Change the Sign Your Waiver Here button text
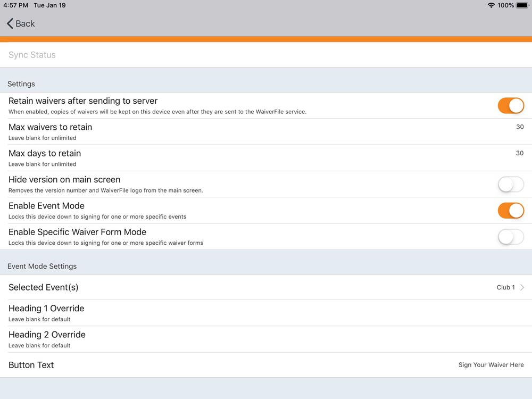 [491, 365]
